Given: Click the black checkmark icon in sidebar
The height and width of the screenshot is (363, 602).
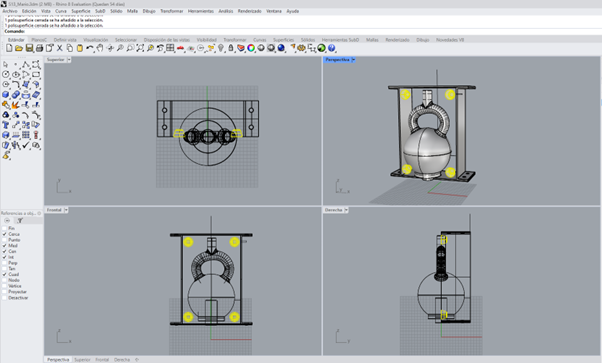Looking at the screenshot, I should 26,145.
